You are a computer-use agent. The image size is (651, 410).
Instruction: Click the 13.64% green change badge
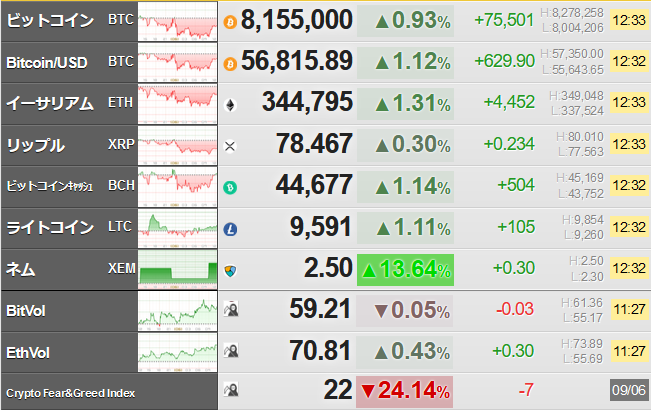[x=405, y=270]
